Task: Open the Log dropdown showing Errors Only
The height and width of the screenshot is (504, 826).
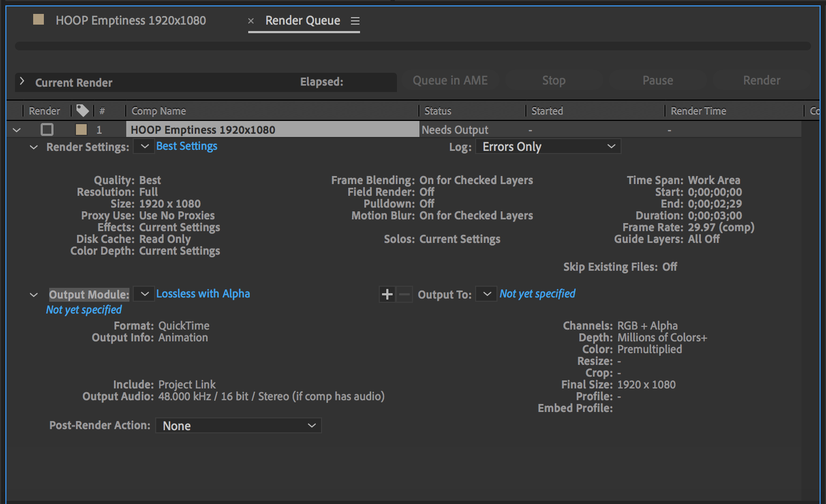Action: pos(547,146)
